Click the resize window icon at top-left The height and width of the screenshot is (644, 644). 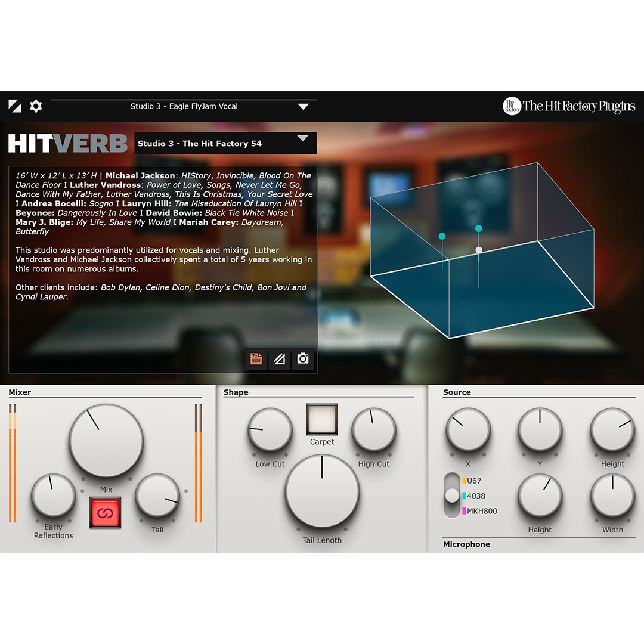coord(15,106)
